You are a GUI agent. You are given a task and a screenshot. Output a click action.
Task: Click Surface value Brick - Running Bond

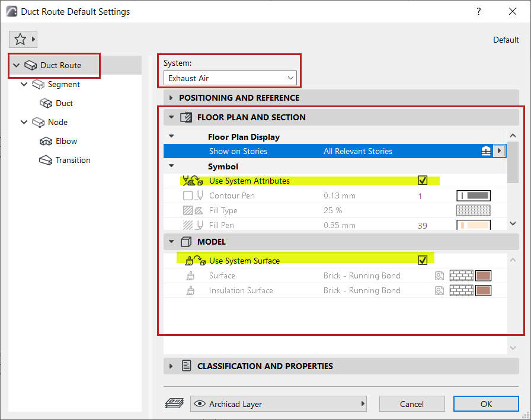362,275
